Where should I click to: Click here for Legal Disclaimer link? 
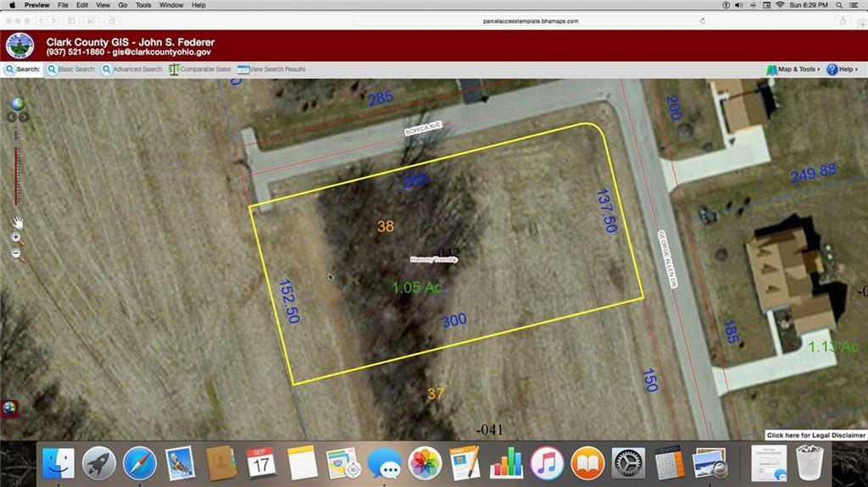(815, 435)
